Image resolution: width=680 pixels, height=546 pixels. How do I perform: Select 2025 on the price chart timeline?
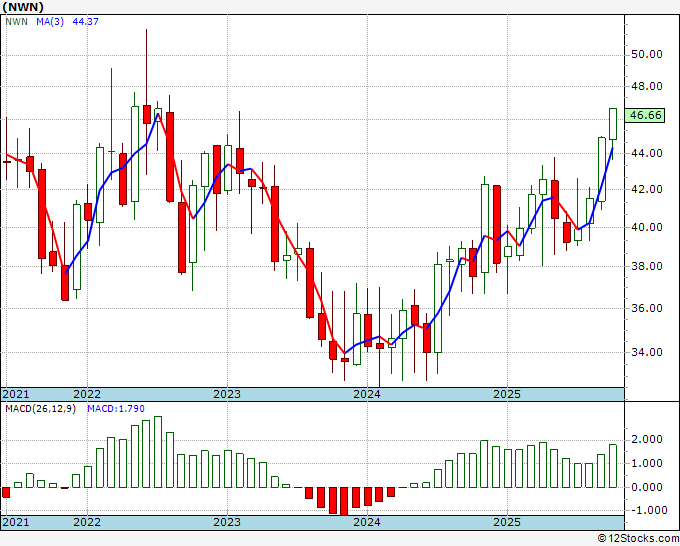click(x=506, y=394)
